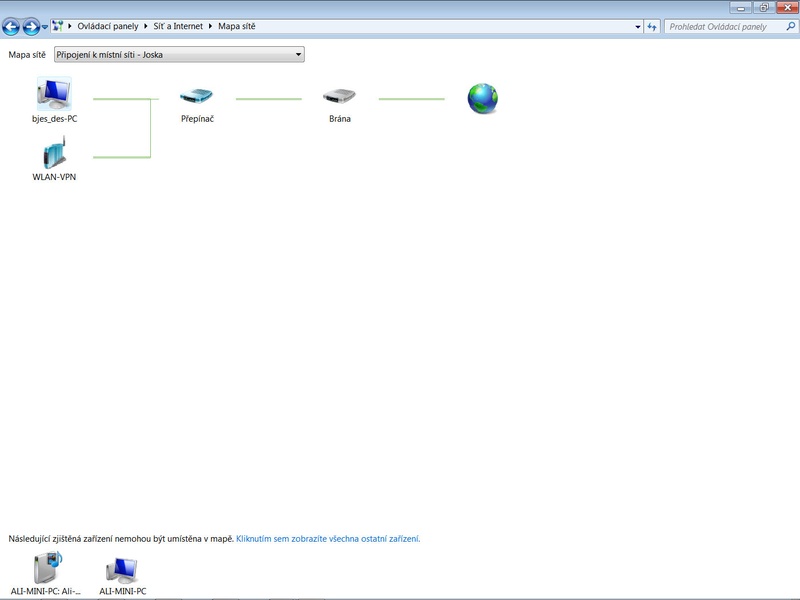The width and height of the screenshot is (800, 600).
Task: Click the search magnifier icon
Action: click(x=790, y=27)
